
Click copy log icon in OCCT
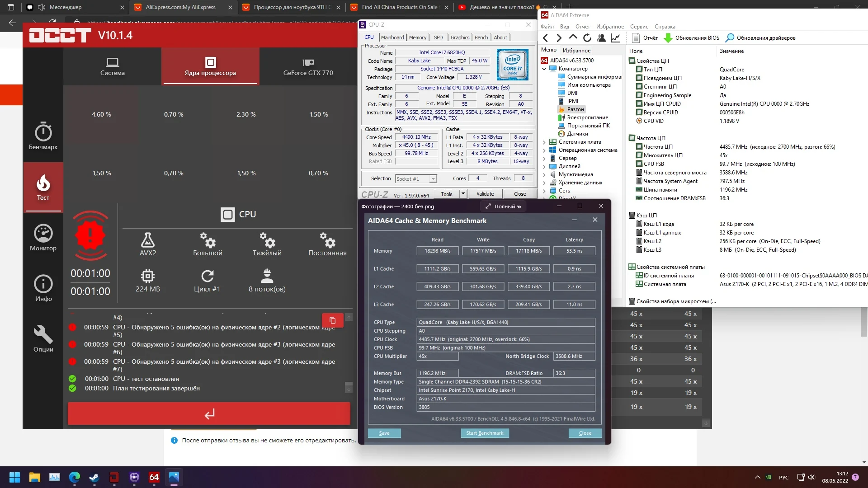[x=332, y=320]
